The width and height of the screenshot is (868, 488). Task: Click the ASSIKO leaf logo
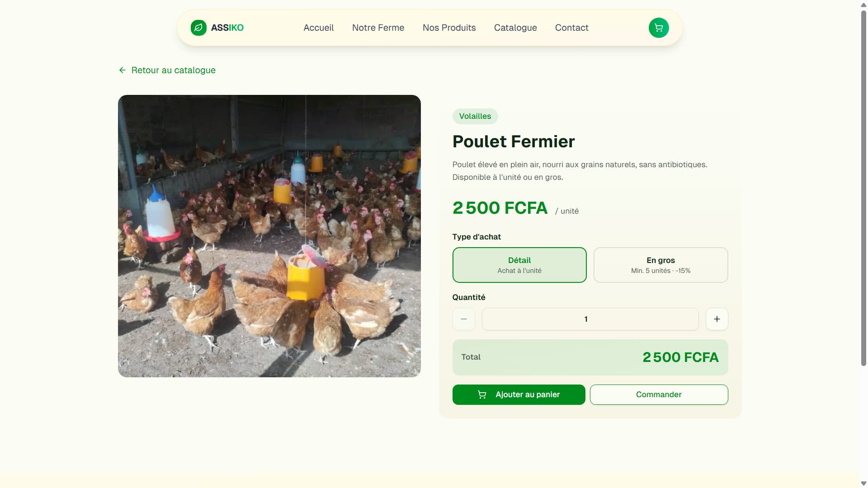coord(198,28)
